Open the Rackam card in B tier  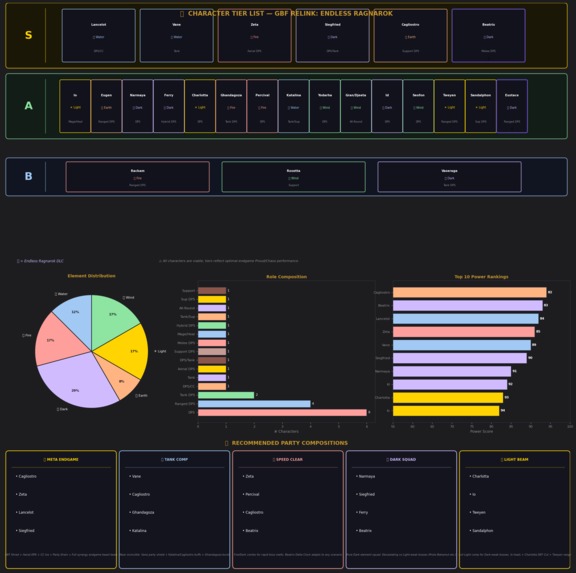click(x=138, y=177)
